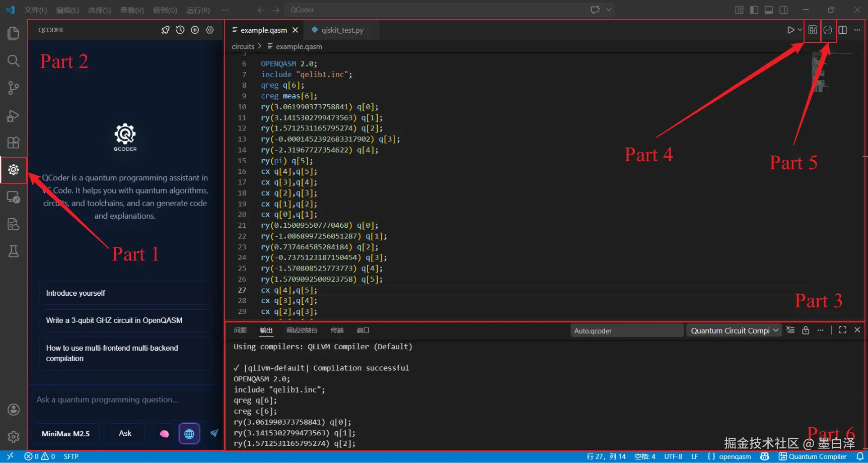Image resolution: width=868 pixels, height=463 pixels.
Task: Click SFTP in the status bar
Action: pos(71,456)
